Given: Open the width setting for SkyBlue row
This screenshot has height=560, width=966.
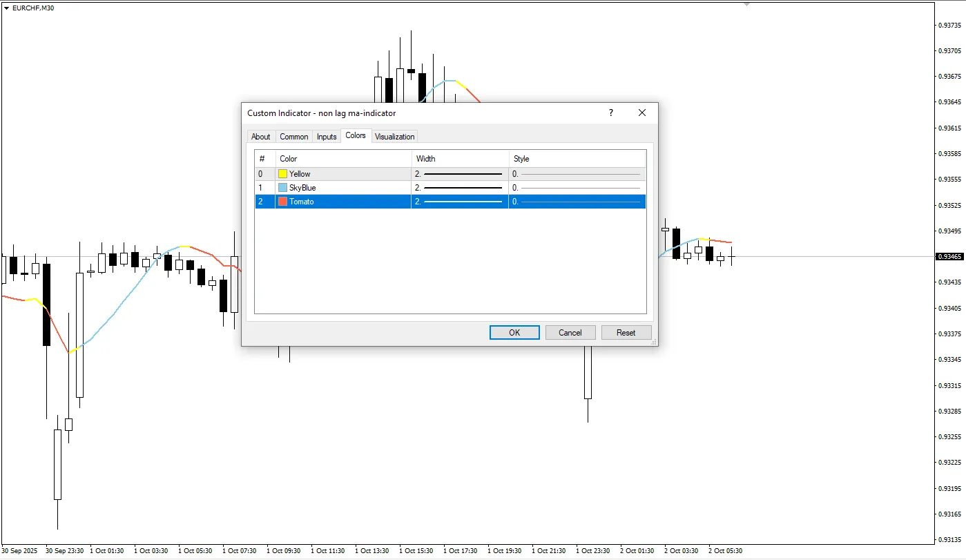Looking at the screenshot, I should 460,188.
